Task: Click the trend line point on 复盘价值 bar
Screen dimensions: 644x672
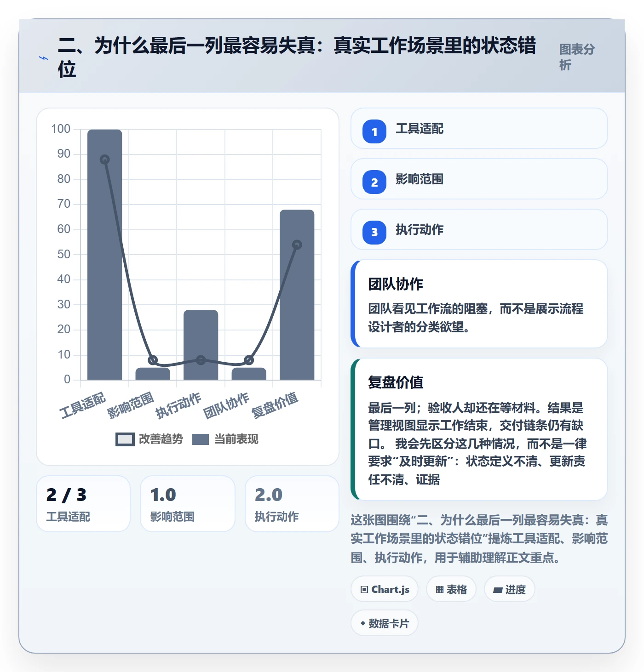Action: coord(297,245)
